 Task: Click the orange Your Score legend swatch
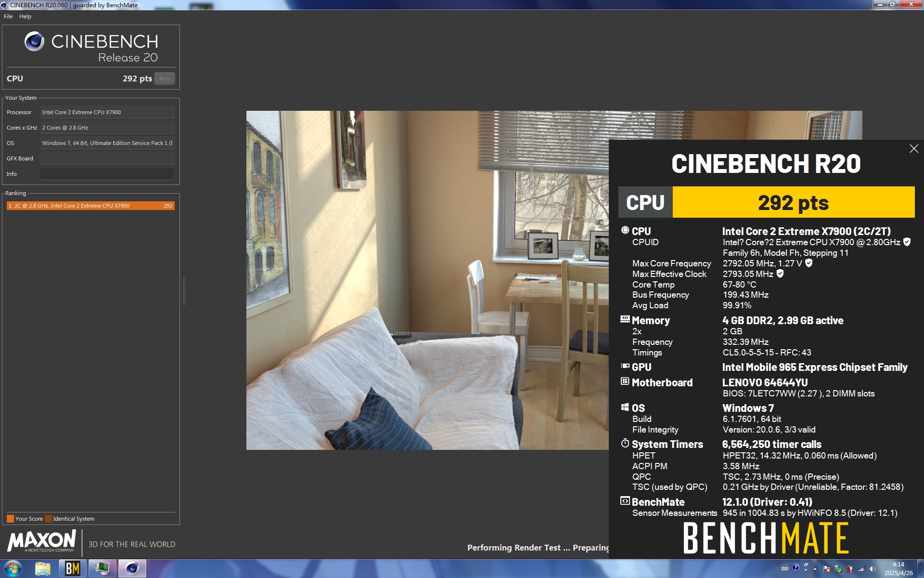pyautogui.click(x=10, y=519)
